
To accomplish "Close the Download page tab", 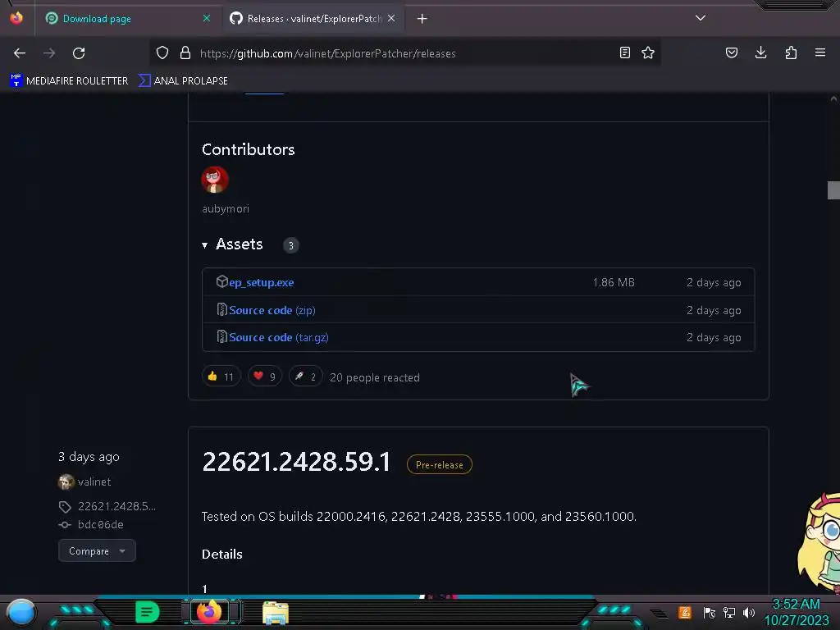I will pos(207,19).
